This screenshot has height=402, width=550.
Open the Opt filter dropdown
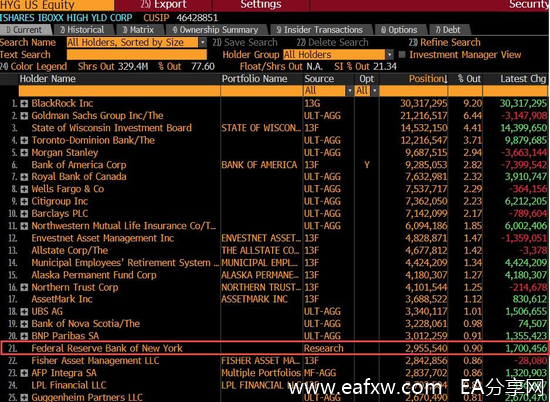(375, 91)
